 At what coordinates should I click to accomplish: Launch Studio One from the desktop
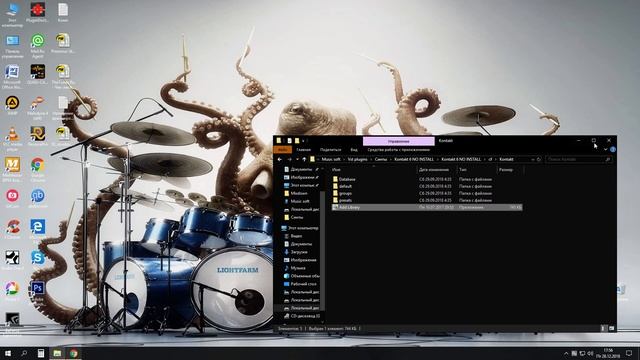click(x=12, y=260)
